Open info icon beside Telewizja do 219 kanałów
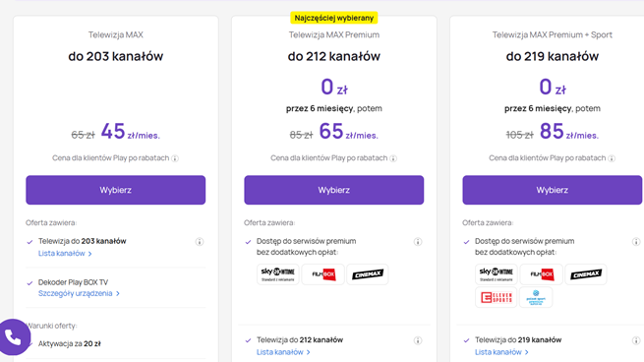 [x=636, y=340]
